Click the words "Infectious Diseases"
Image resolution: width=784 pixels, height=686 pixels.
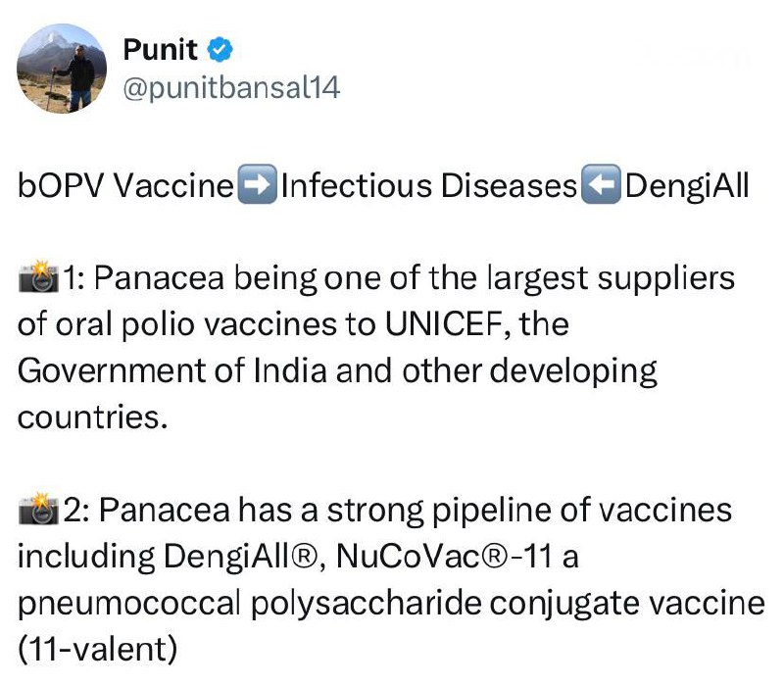click(x=428, y=185)
